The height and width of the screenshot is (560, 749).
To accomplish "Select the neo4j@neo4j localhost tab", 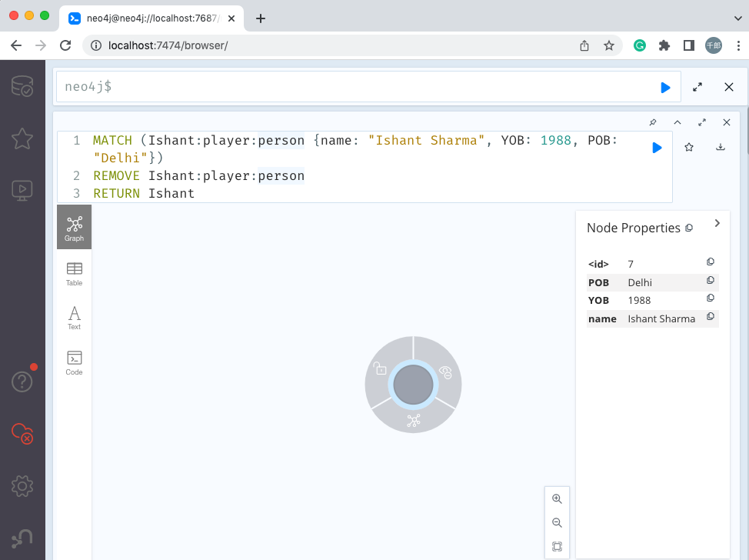I will (152, 18).
